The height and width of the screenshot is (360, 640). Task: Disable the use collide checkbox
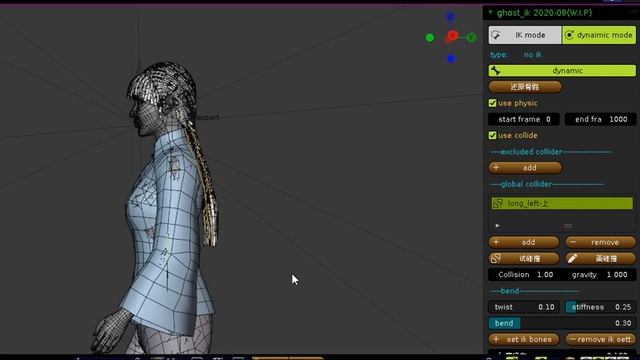(x=493, y=136)
